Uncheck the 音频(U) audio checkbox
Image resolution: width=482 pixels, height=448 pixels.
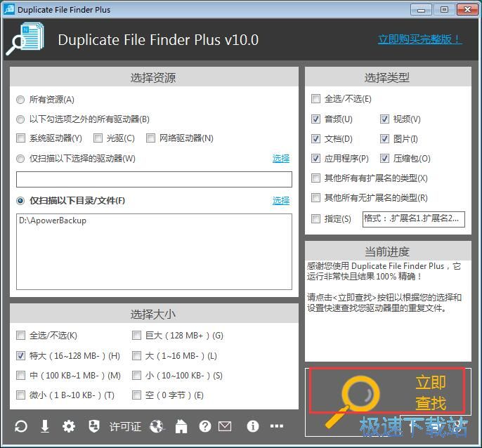coord(316,119)
